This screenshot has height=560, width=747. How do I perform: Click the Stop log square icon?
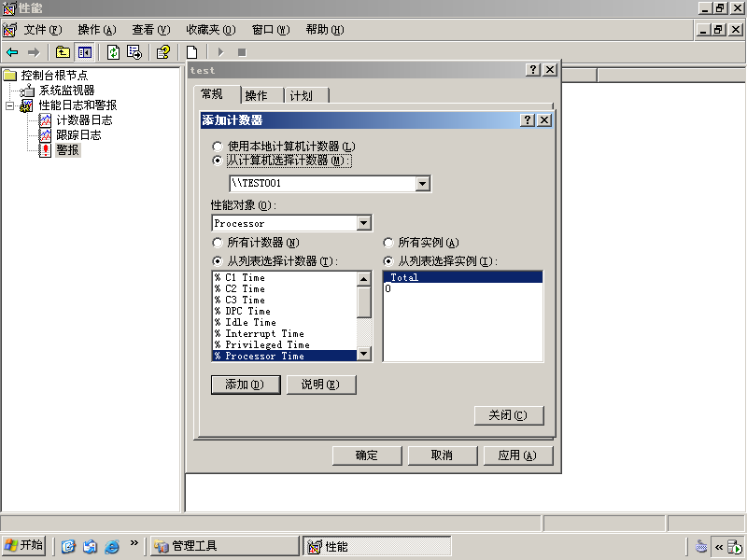tap(242, 52)
